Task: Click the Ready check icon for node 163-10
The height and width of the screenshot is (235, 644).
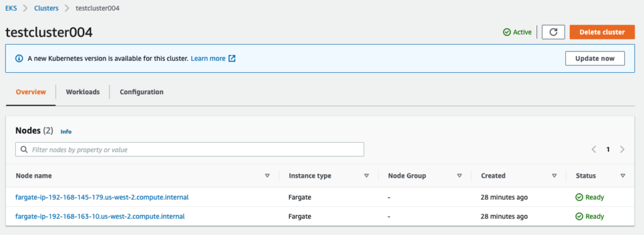Action: (x=579, y=216)
